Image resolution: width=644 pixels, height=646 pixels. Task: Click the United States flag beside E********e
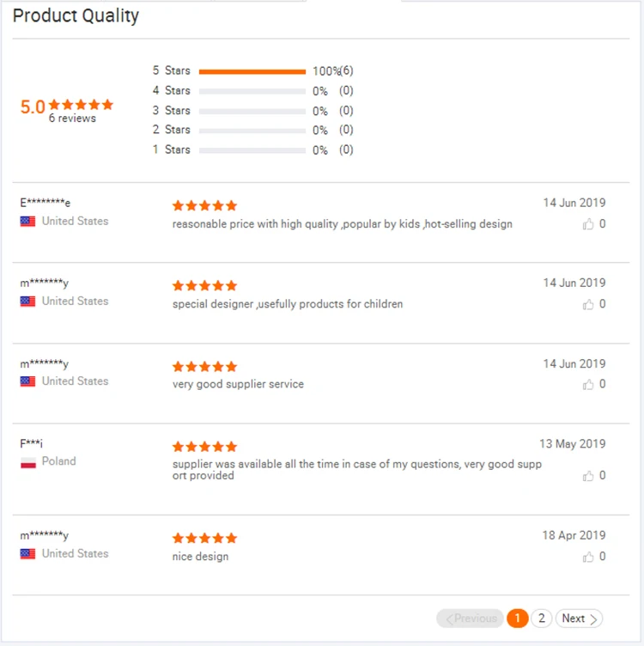[28, 222]
